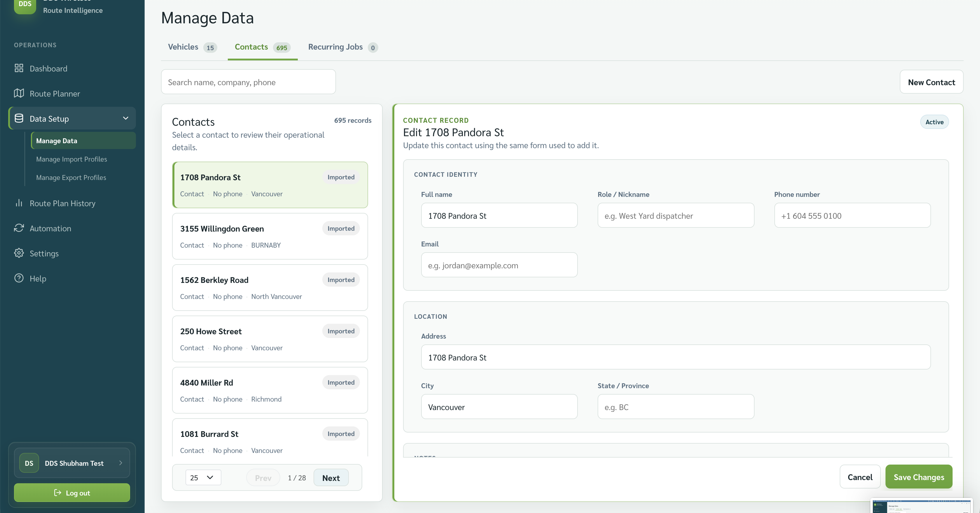Select the 1081 Burrard St contact

270,438
